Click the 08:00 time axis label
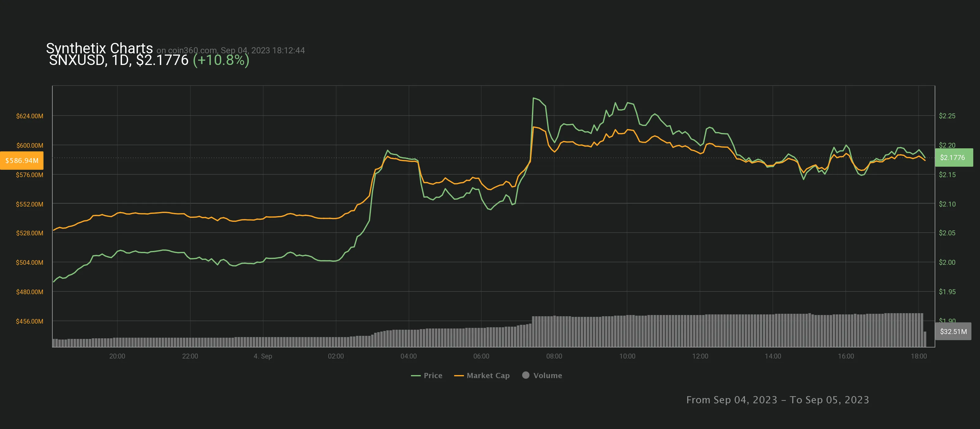This screenshot has height=429, width=980. pyautogui.click(x=554, y=356)
